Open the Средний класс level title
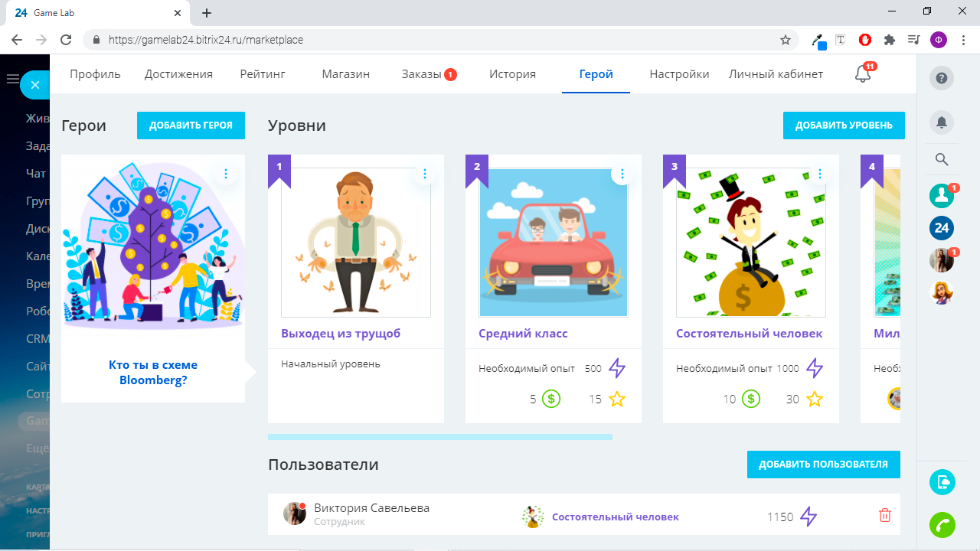 (x=523, y=334)
